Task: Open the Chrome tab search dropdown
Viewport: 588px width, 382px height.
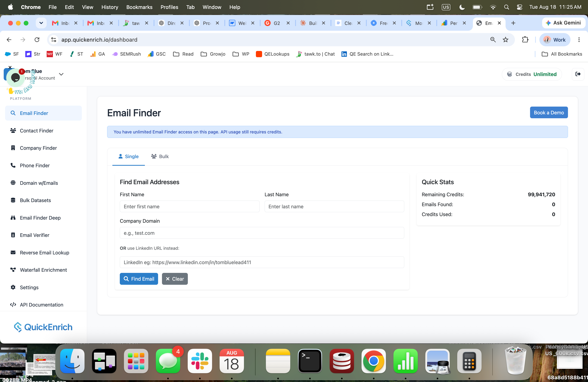Action: click(41, 23)
